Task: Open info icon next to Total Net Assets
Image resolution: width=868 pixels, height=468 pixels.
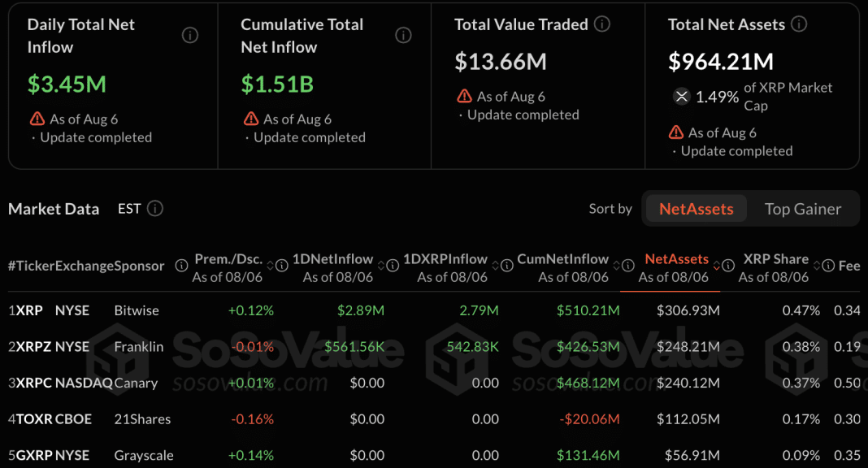Action: [x=799, y=24]
